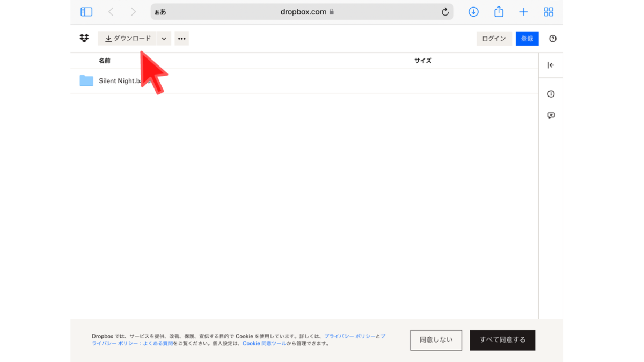Go forward with Safari's forward arrow
Image resolution: width=644 pixels, height=362 pixels.
point(133,12)
